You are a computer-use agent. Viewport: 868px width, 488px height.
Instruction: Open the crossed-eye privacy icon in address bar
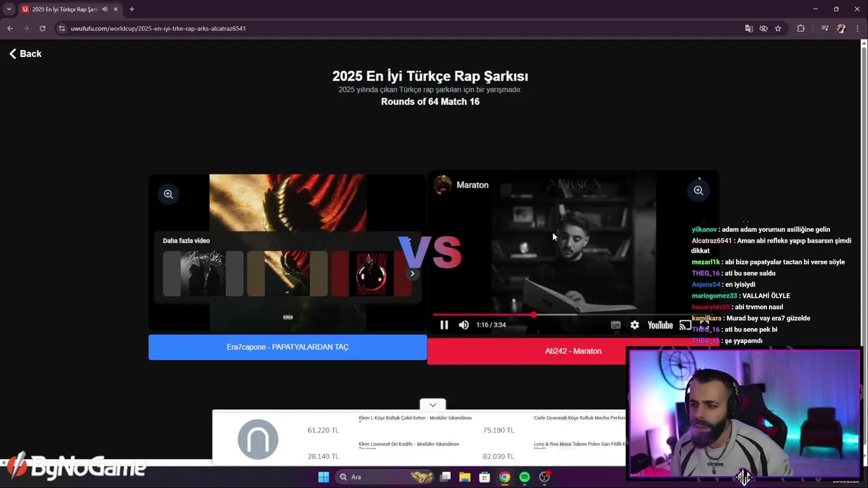(764, 28)
